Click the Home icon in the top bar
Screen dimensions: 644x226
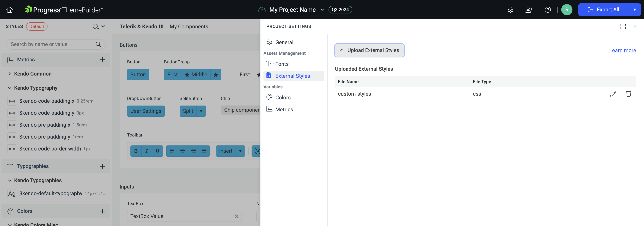coord(10,10)
